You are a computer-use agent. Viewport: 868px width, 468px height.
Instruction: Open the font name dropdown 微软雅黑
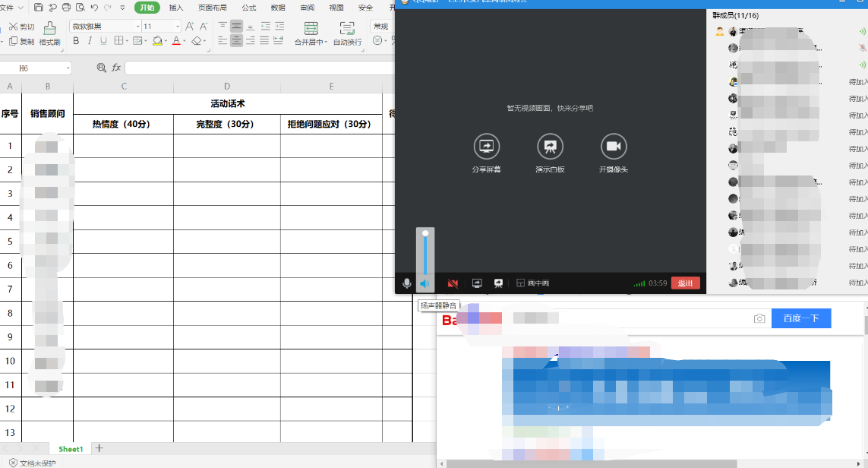coord(138,26)
